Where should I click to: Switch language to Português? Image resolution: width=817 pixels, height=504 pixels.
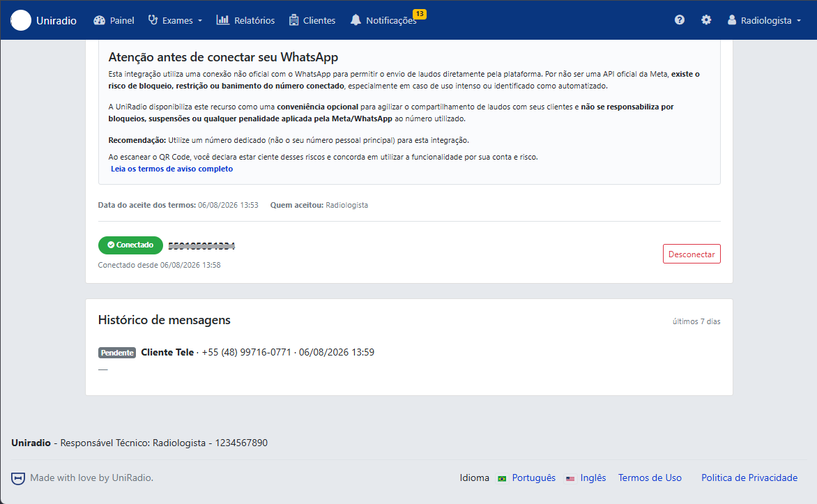pyautogui.click(x=533, y=478)
